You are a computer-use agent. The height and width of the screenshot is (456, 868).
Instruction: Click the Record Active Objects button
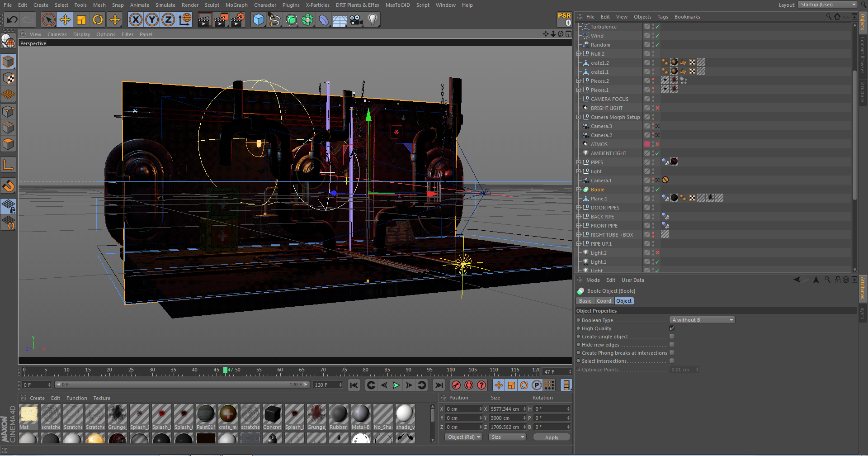coord(456,385)
